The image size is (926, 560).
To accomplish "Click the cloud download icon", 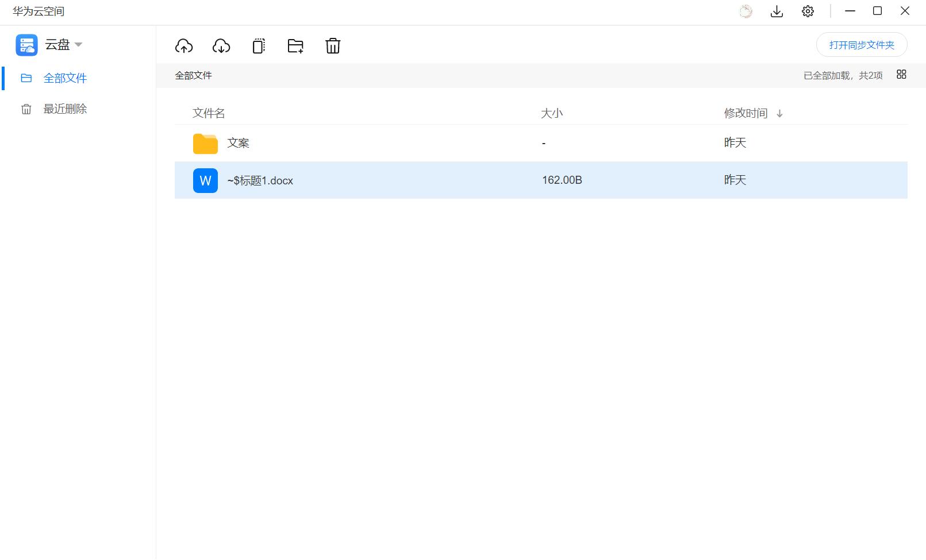I will pos(221,46).
